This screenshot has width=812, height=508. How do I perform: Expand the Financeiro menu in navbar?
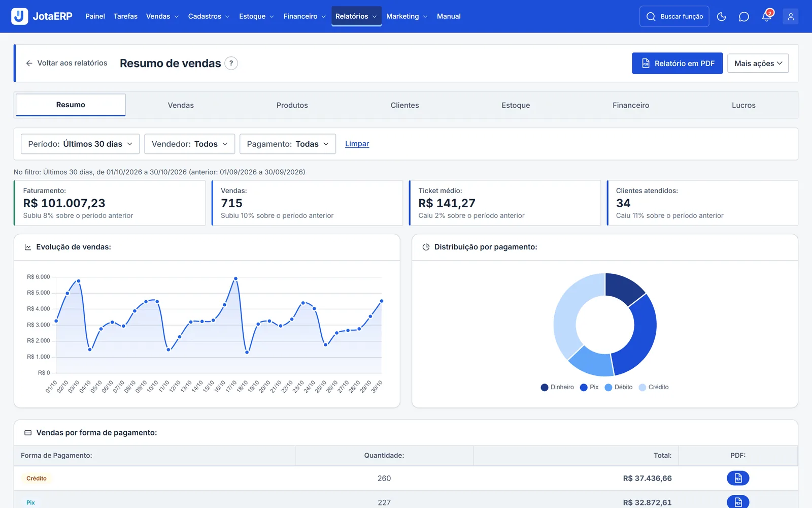(x=304, y=16)
